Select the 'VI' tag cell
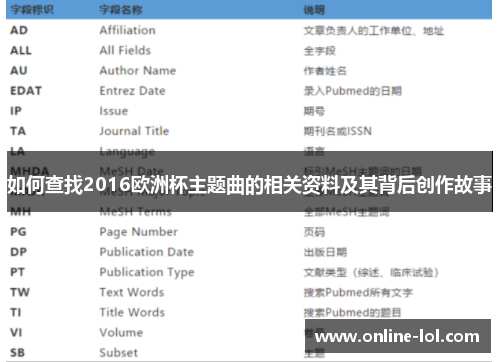The width and height of the screenshot is (500, 362). (x=16, y=333)
